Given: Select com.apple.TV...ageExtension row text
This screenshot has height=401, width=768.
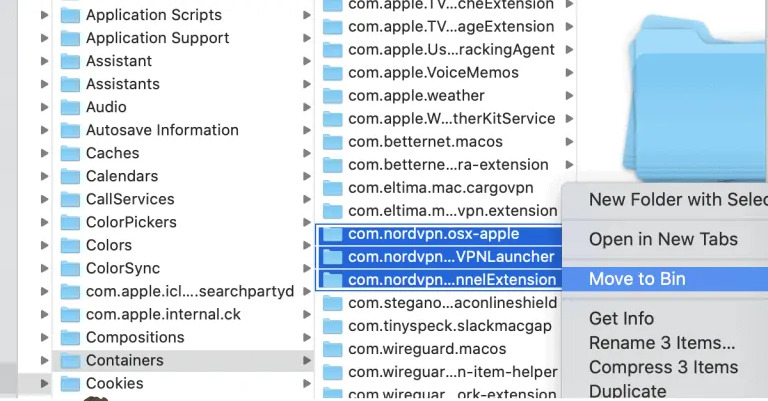Looking at the screenshot, I should click(x=451, y=27).
